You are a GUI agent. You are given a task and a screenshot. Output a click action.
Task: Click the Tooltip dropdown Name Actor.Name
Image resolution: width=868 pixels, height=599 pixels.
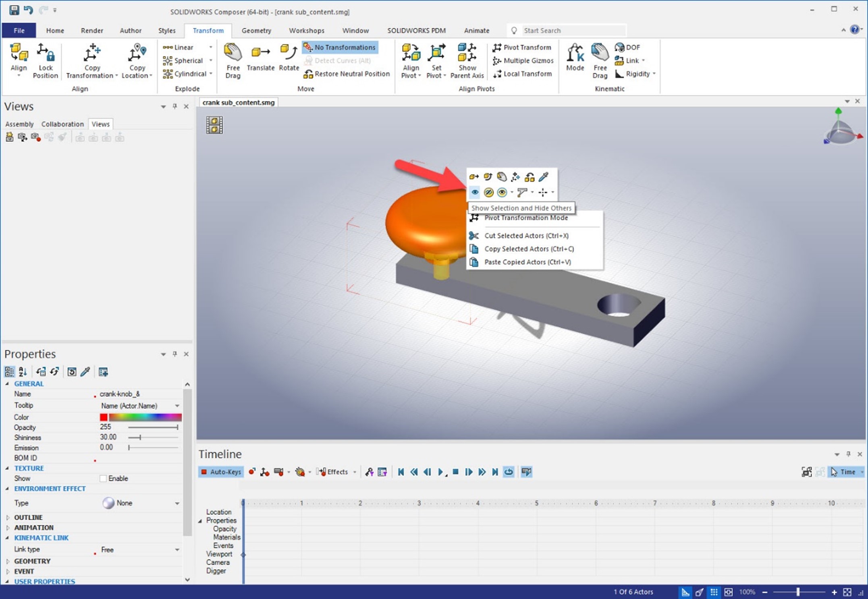pyautogui.click(x=141, y=405)
